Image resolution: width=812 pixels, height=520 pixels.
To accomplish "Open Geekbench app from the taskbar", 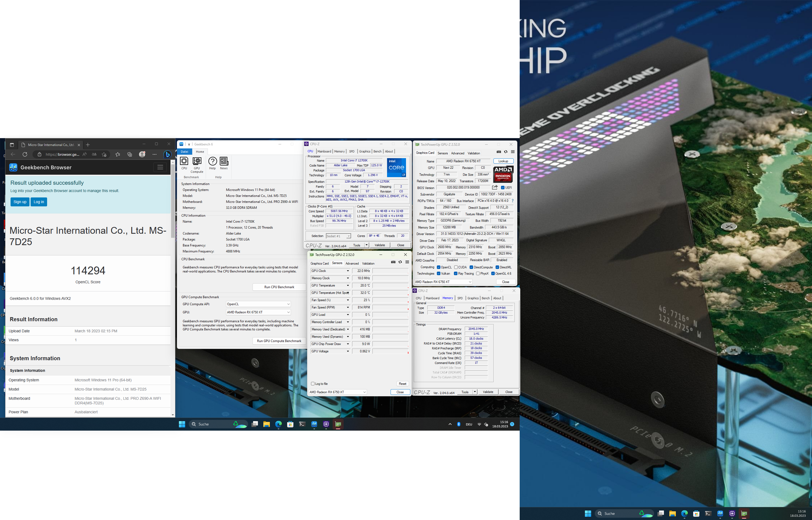I will click(314, 424).
